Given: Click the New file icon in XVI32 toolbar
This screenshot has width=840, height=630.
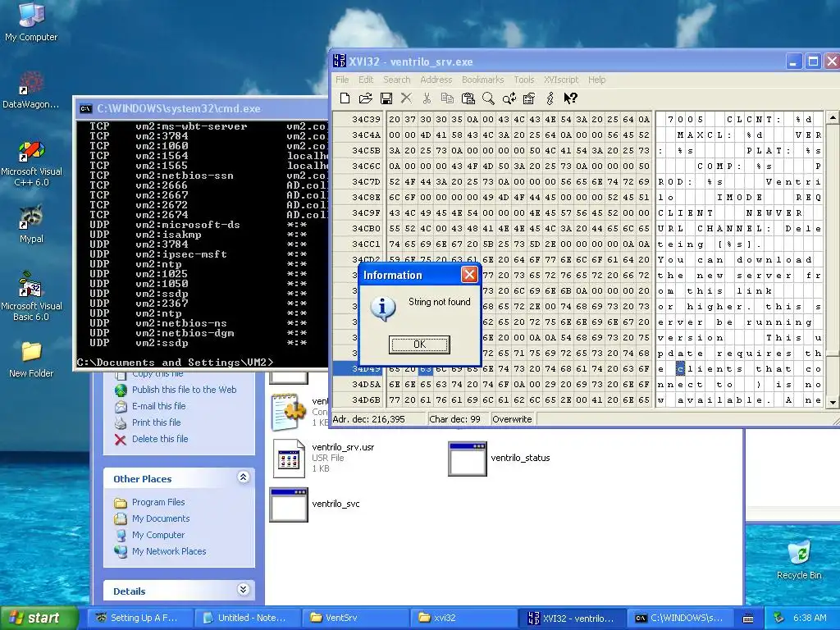Looking at the screenshot, I should 345,98.
